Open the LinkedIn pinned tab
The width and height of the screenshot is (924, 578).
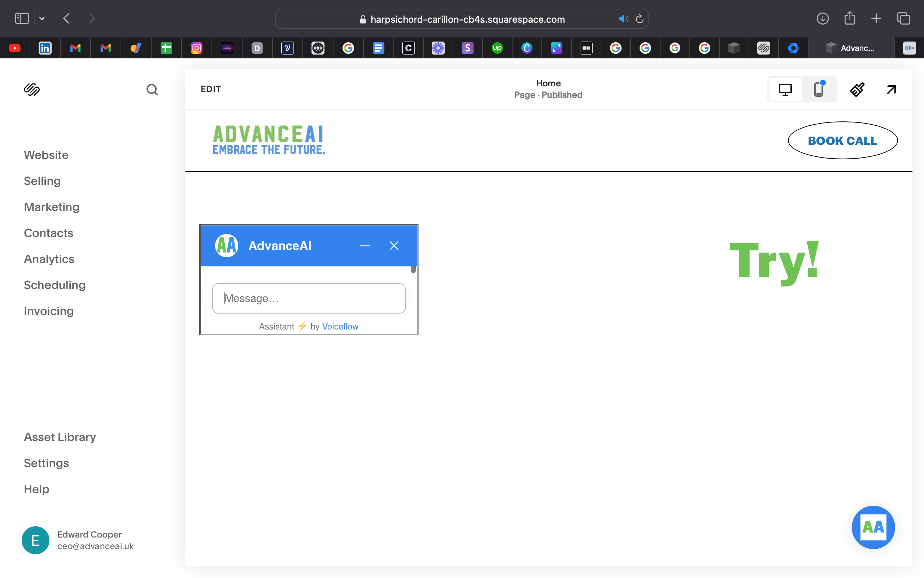(45, 48)
